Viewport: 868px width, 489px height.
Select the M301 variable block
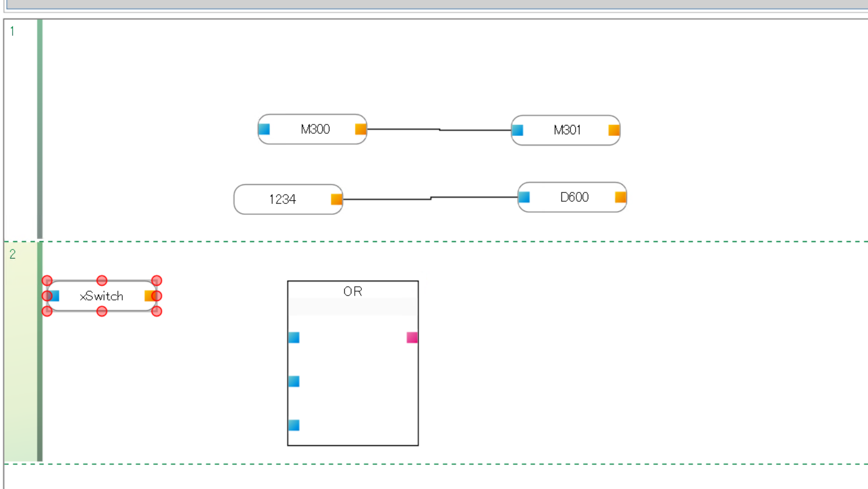pos(566,130)
